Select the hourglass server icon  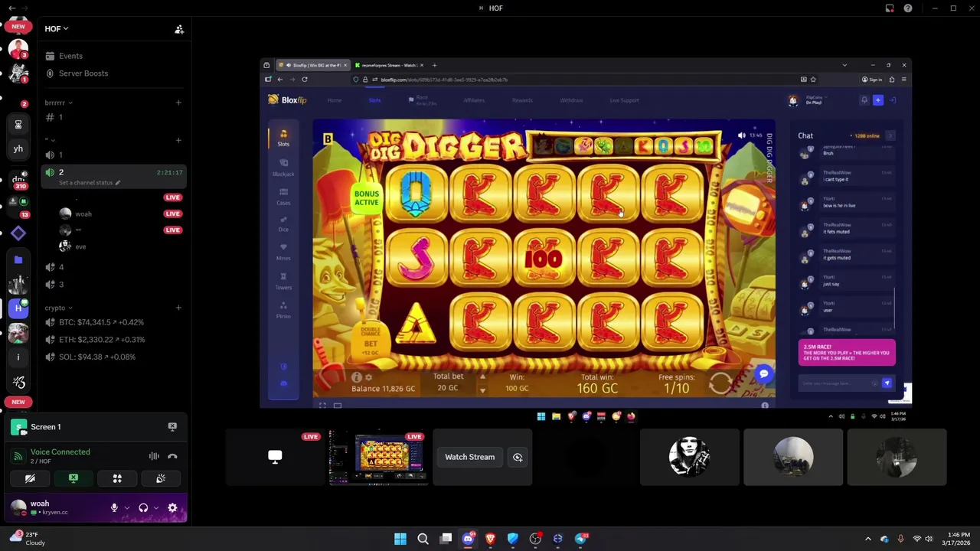[x=18, y=125]
